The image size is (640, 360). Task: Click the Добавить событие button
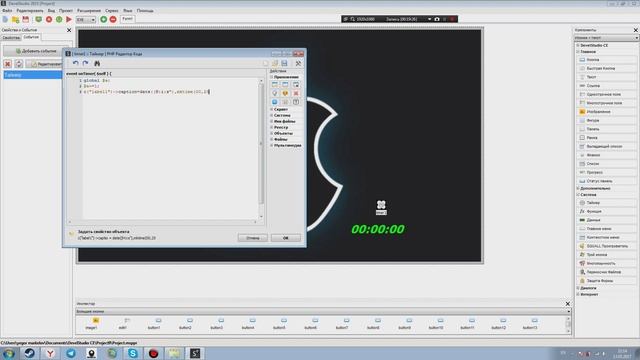tap(36, 51)
